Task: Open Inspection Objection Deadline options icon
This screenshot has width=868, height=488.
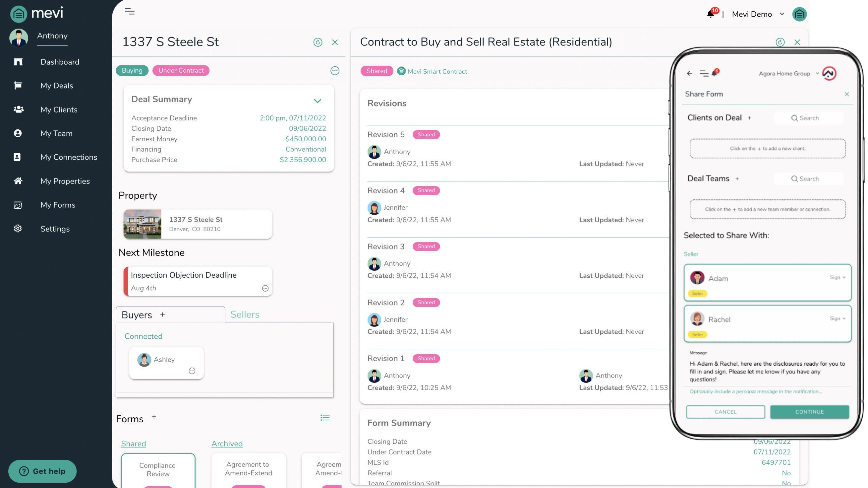Action: pyautogui.click(x=265, y=288)
